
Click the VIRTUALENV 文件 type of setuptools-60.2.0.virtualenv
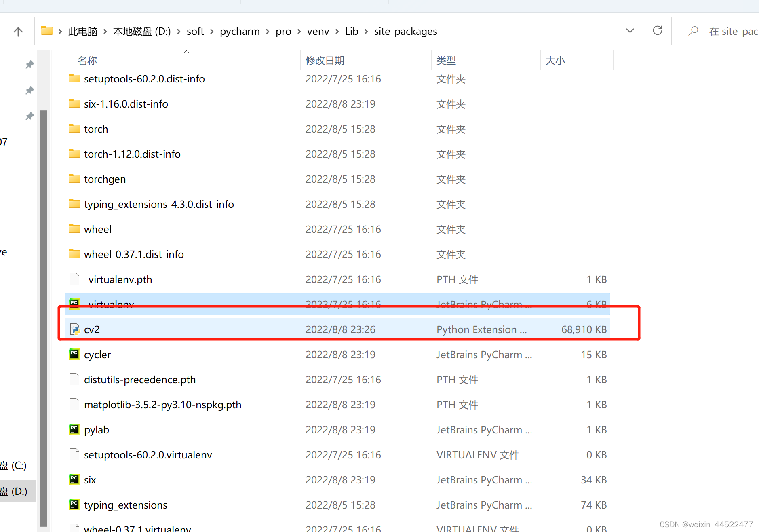coord(478,455)
